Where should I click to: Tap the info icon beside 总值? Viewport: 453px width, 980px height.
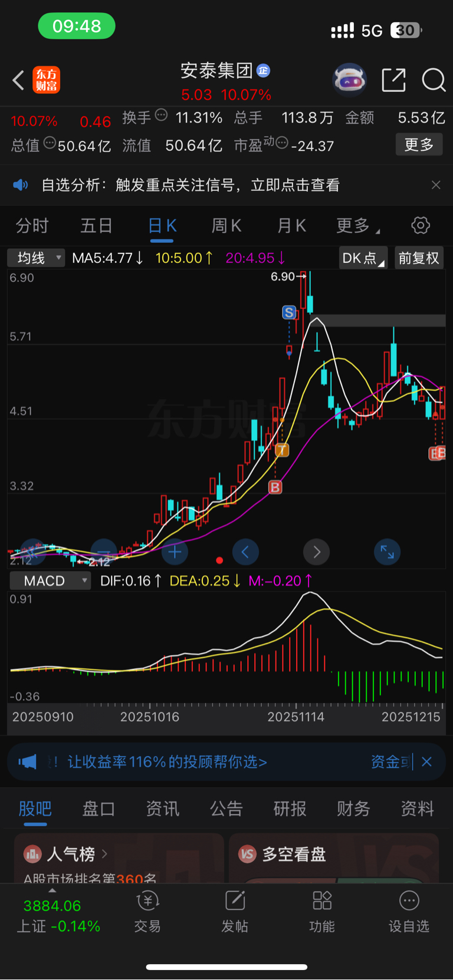tap(50, 142)
